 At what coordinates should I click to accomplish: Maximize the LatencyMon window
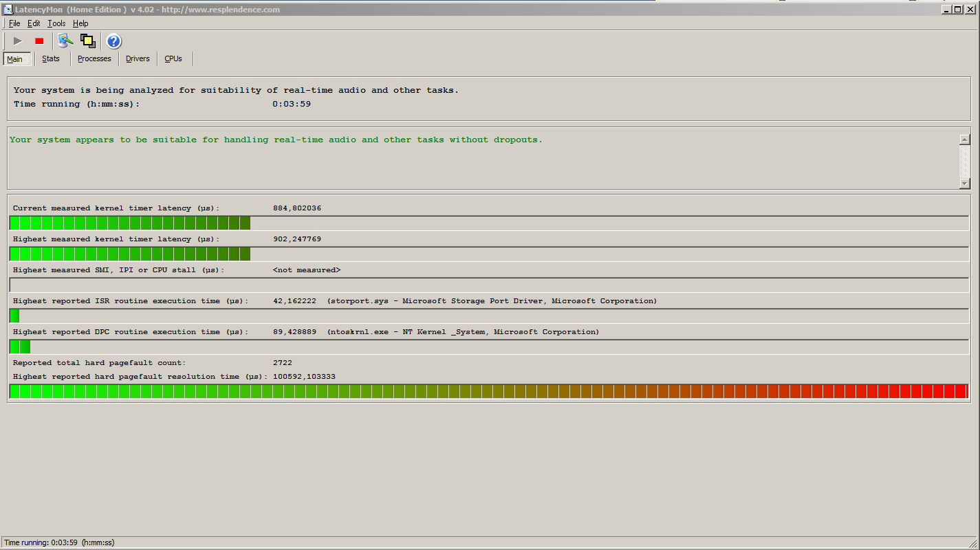958,10
